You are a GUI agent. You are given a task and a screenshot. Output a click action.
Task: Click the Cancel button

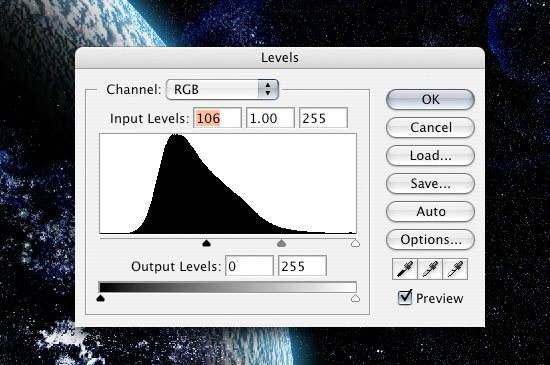[430, 128]
